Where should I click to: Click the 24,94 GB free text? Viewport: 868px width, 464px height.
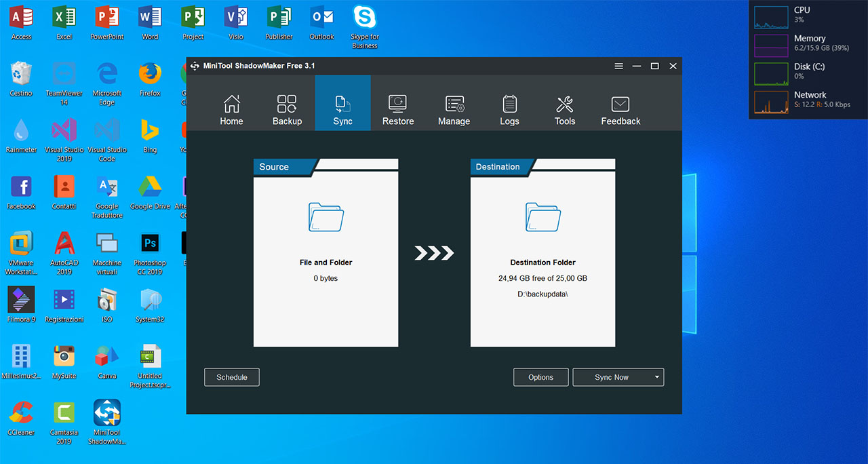coord(542,278)
